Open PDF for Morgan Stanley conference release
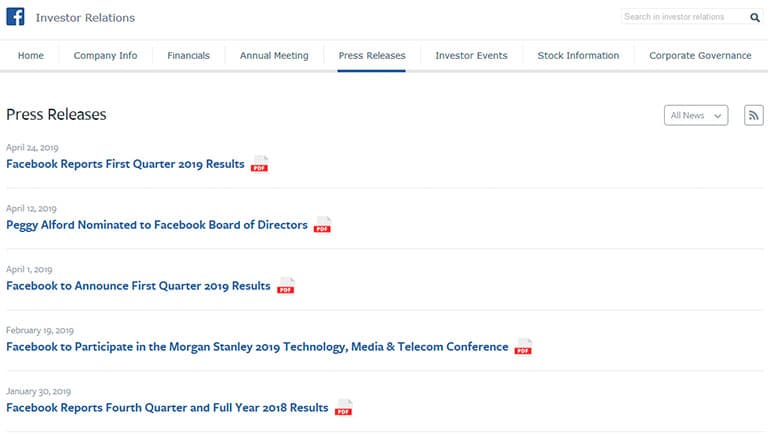768x436 pixels. pos(523,346)
